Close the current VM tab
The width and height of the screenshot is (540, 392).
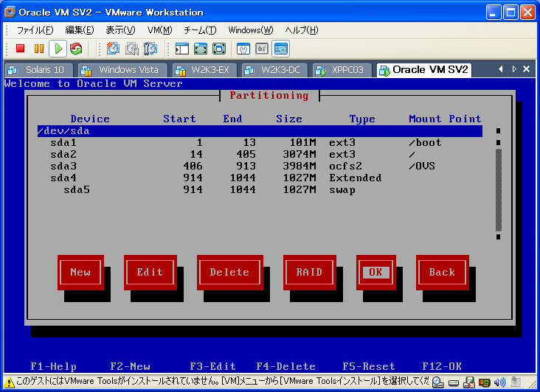coord(526,69)
